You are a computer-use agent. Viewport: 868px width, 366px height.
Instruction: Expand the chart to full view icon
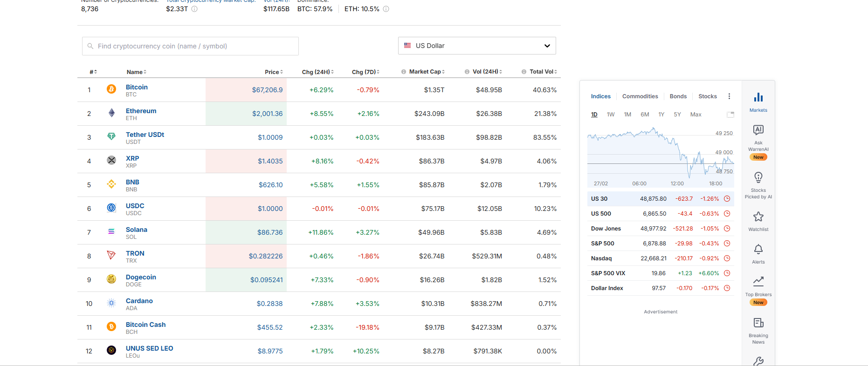(x=730, y=115)
